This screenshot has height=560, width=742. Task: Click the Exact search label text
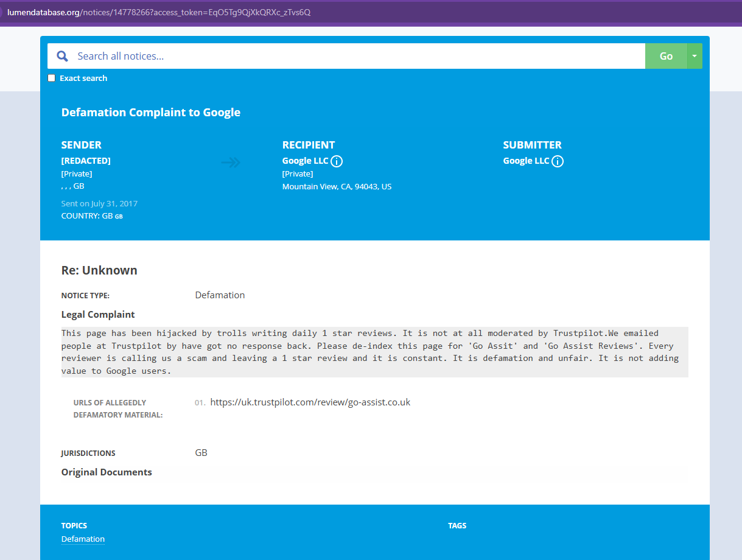83,78
